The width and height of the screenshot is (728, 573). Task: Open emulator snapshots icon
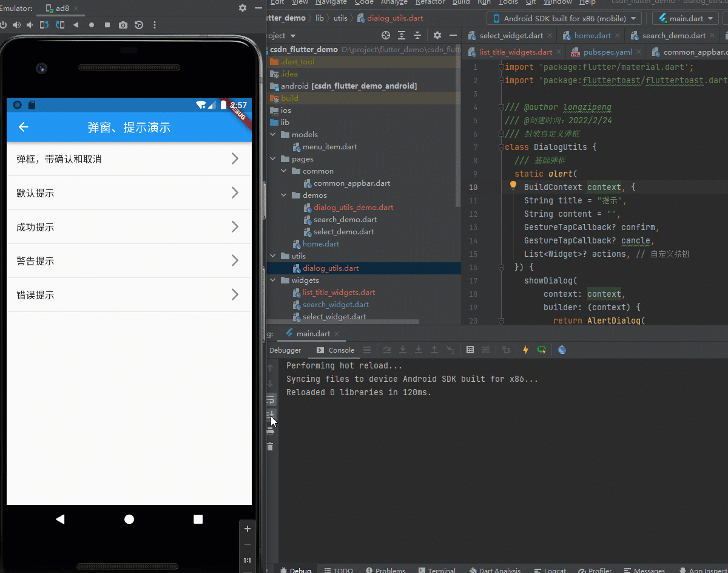pyautogui.click(x=139, y=25)
